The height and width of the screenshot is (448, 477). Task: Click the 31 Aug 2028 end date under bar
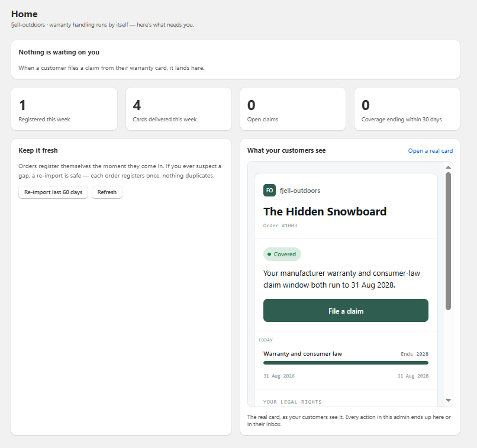(x=413, y=376)
